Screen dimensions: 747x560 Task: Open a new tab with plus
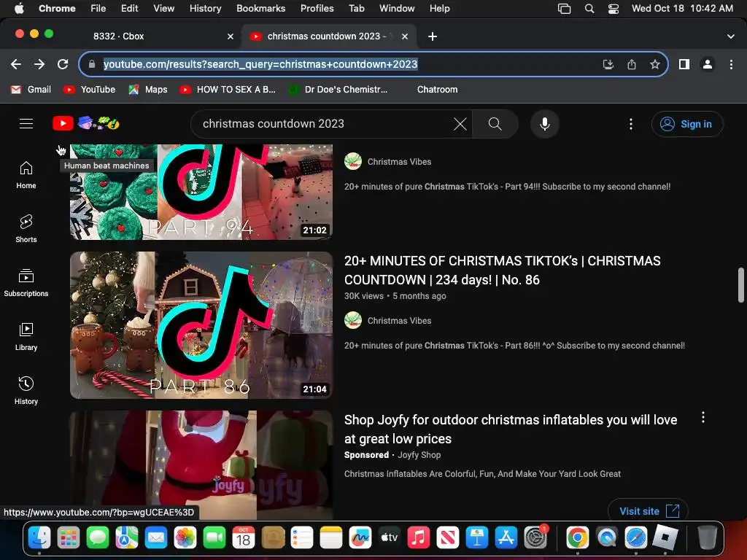pyautogui.click(x=433, y=36)
